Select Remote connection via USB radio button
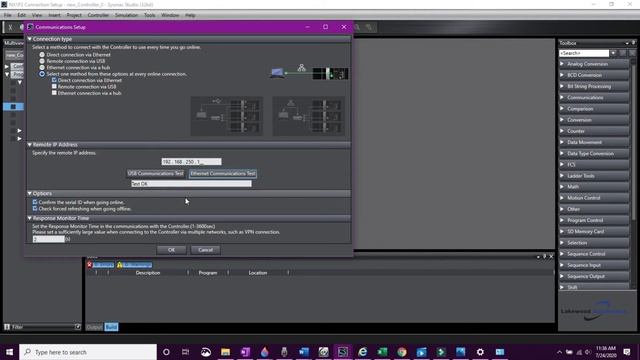 point(42,61)
